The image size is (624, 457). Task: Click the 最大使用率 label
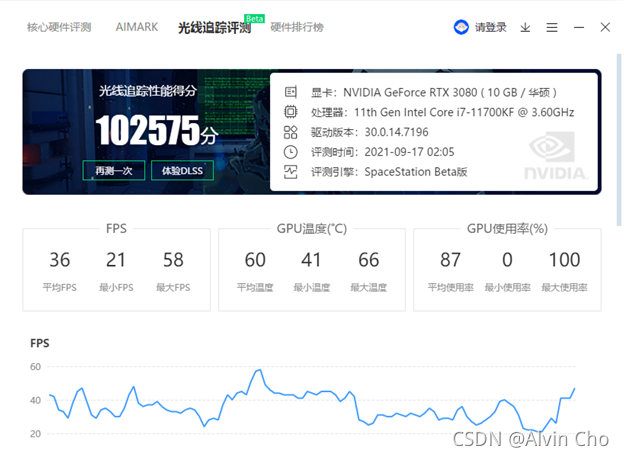coord(564,287)
